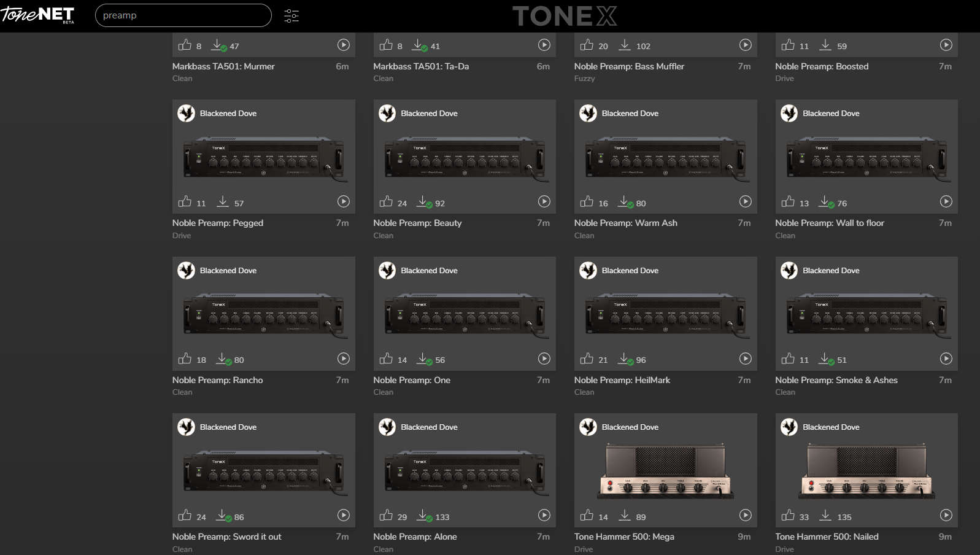Like the Noble Preamp: Warm Ash tone
980x555 pixels.
coord(587,201)
